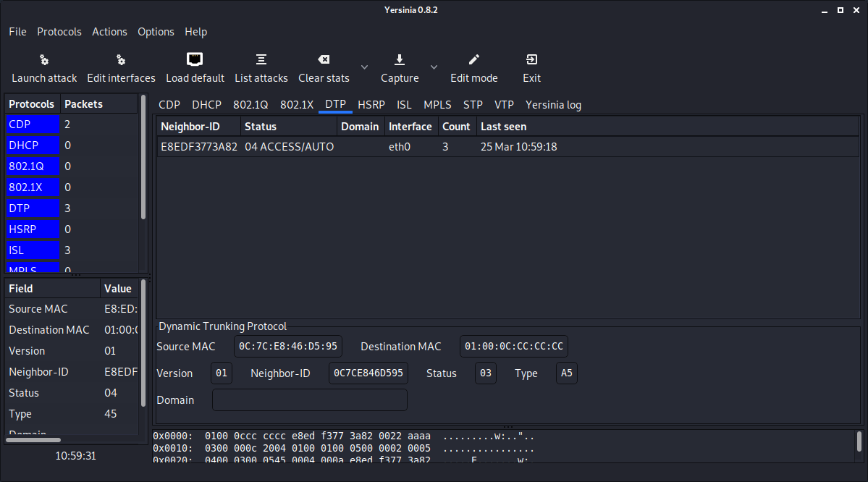Click the Neighbor-ID input field
This screenshot has width=868, height=482.
(x=368, y=373)
